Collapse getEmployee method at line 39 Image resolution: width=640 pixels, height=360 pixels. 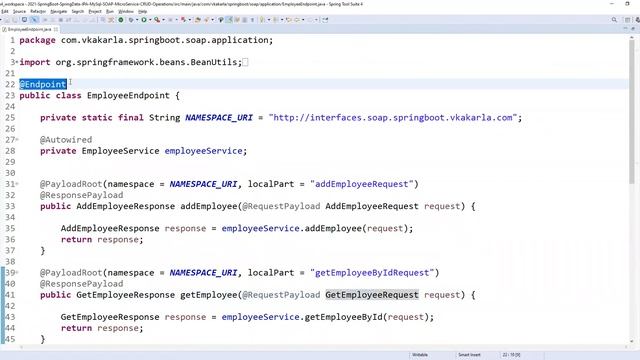[17, 273]
